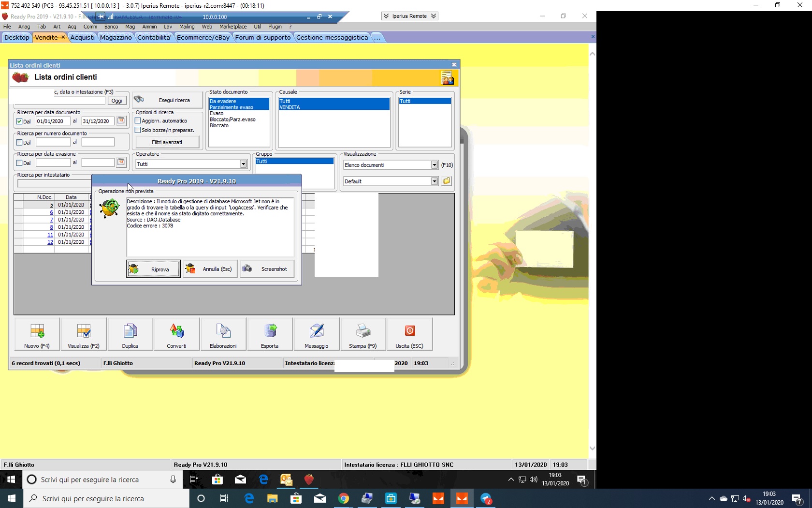Click Oggi button

point(117,101)
